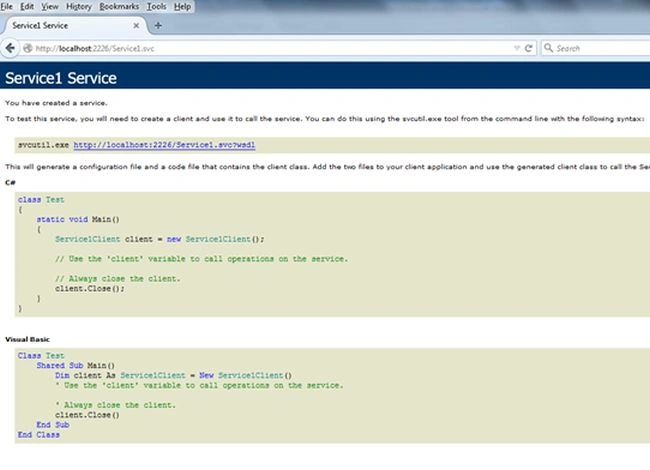Open a new tab with plus button

tap(158, 26)
